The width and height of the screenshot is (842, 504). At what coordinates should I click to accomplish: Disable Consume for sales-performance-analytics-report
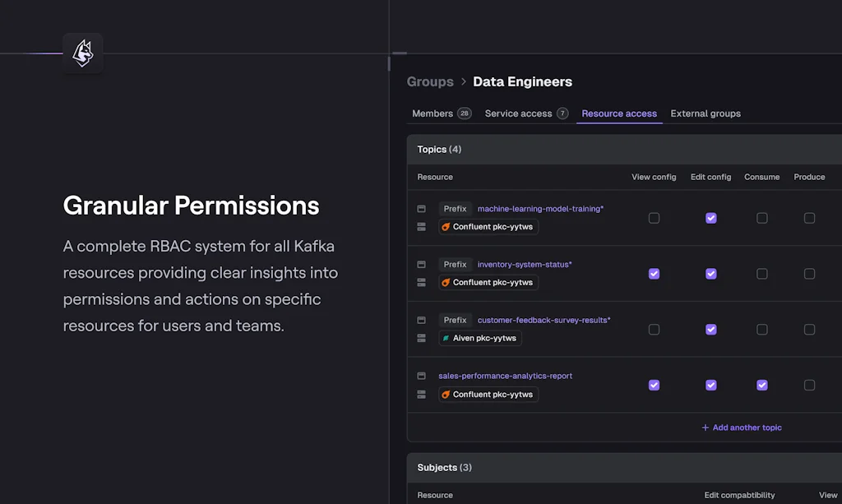[x=762, y=385]
